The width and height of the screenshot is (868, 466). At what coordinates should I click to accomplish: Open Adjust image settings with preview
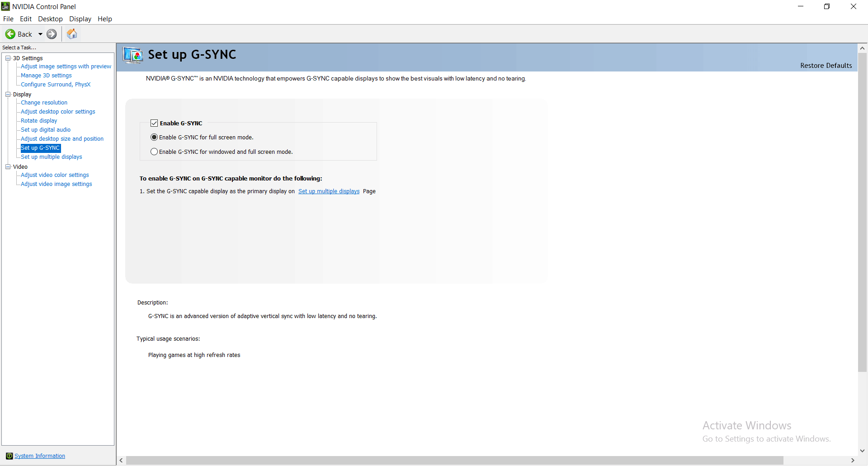coord(66,67)
